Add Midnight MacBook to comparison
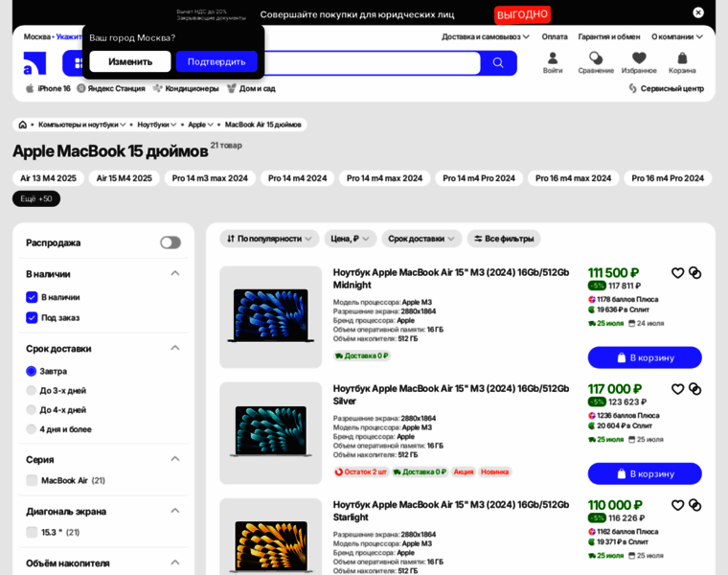Image resolution: width=728 pixels, height=575 pixels. tap(695, 273)
